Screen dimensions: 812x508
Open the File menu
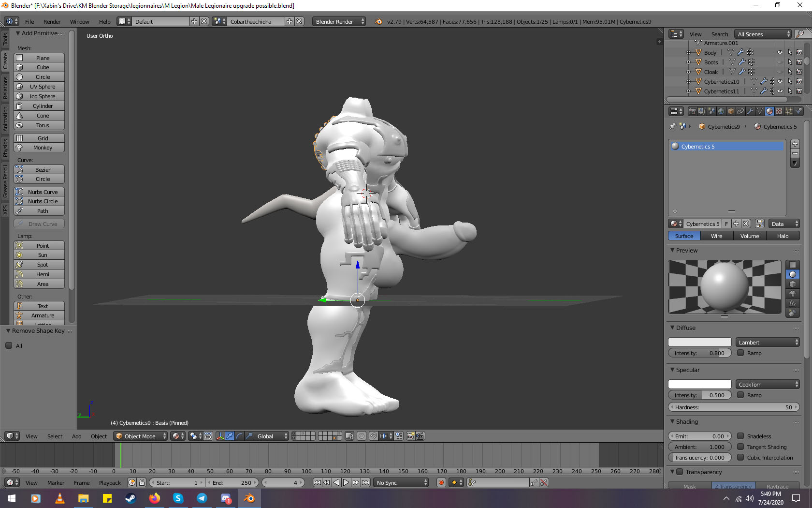coord(29,21)
